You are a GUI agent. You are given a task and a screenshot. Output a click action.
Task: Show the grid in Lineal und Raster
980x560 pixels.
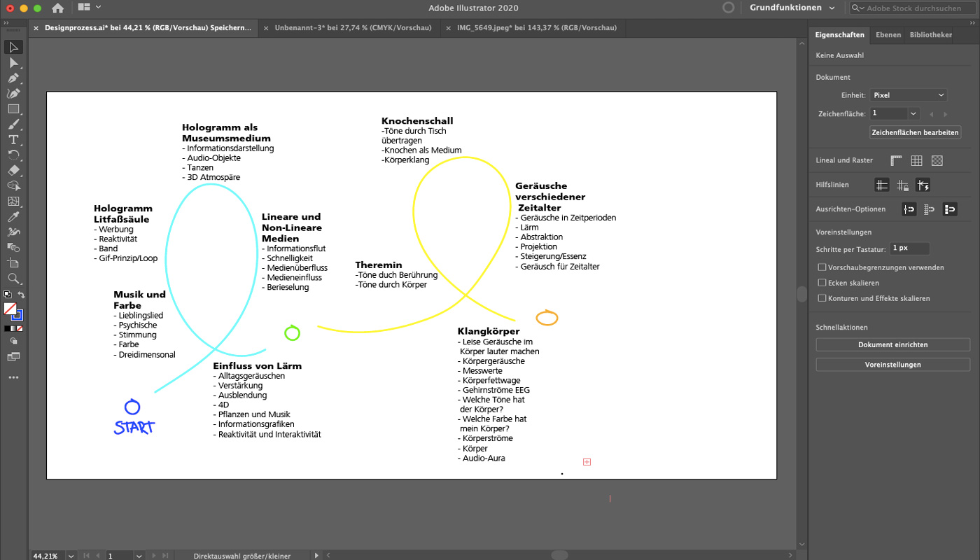click(x=916, y=161)
